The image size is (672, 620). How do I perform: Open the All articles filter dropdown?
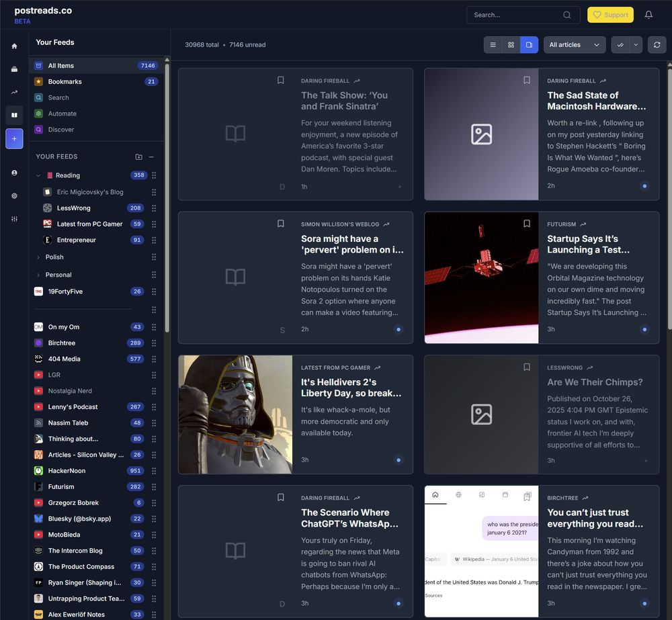(x=575, y=44)
